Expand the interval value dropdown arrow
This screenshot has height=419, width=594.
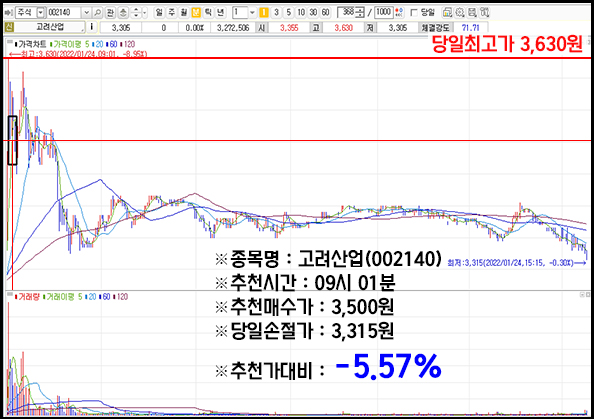pyautogui.click(x=252, y=13)
